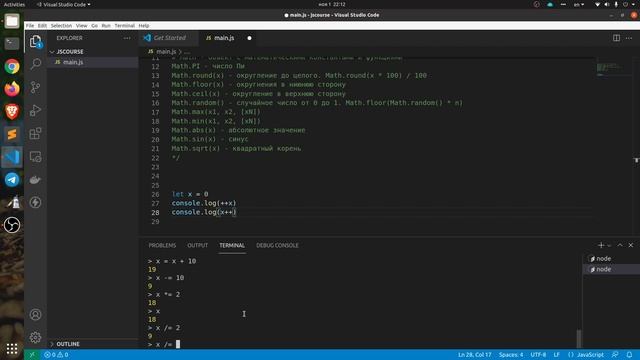Switch to the DEBUG CONSOLE panel tab
Image resolution: width=640 pixels, height=360 pixels.
(277, 245)
